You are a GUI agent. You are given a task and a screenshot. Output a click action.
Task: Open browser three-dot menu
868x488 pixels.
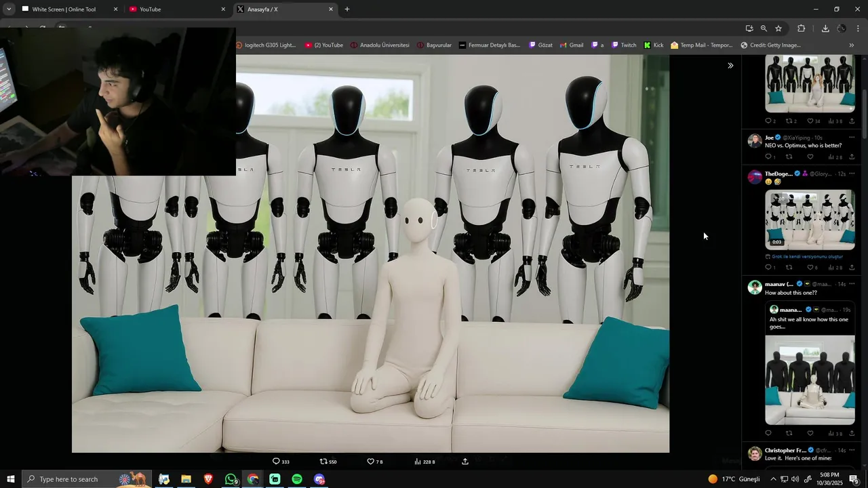point(859,28)
